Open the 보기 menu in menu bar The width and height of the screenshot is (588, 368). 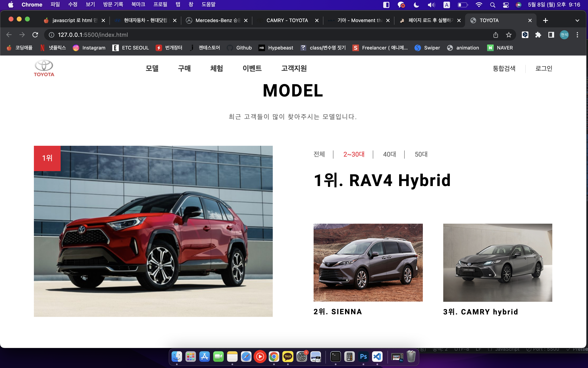point(90,5)
